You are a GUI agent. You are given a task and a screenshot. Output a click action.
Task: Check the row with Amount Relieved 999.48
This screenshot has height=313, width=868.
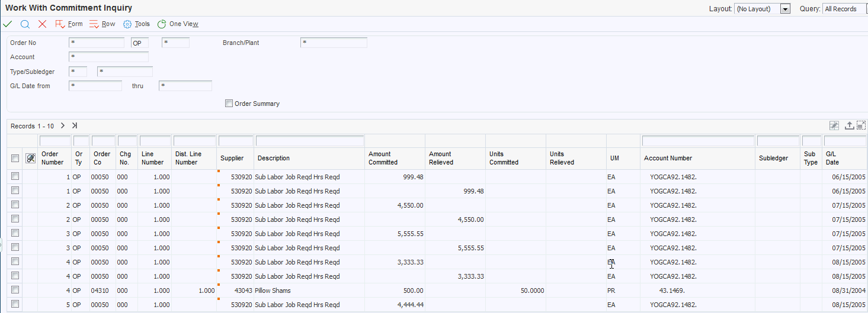coord(15,191)
